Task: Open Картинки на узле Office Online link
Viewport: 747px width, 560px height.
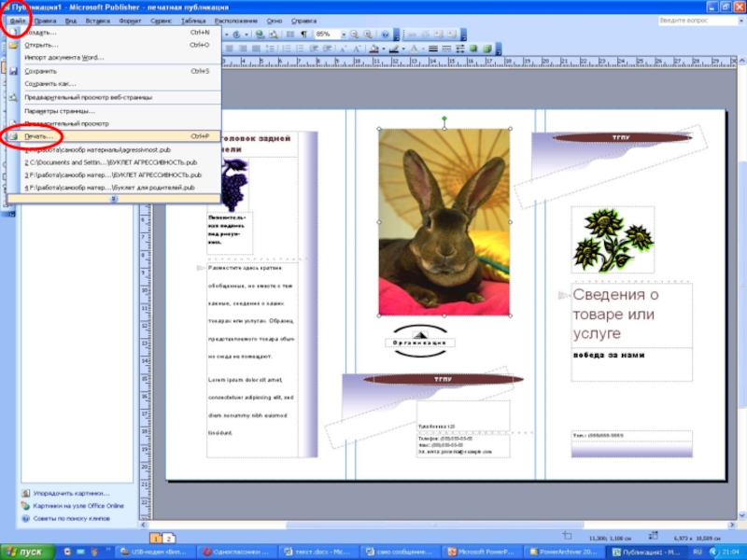Action: [x=78, y=505]
